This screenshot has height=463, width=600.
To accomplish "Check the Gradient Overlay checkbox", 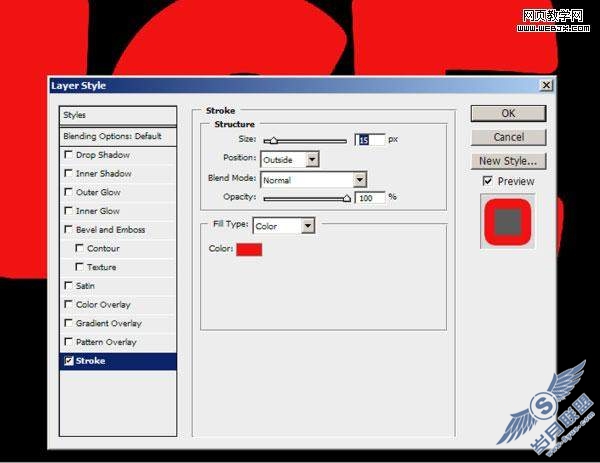I will [68, 323].
